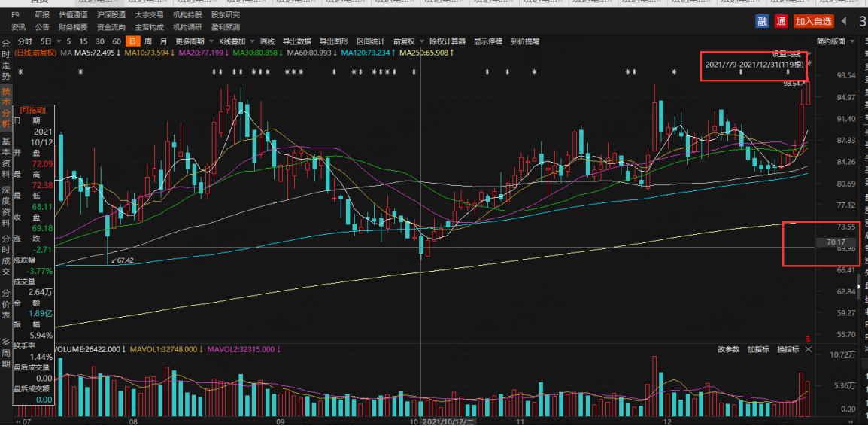Image resolution: width=868 pixels, height=426 pixels.
Task: Click the MA250:65.908 indicator label
Action: coord(426,53)
